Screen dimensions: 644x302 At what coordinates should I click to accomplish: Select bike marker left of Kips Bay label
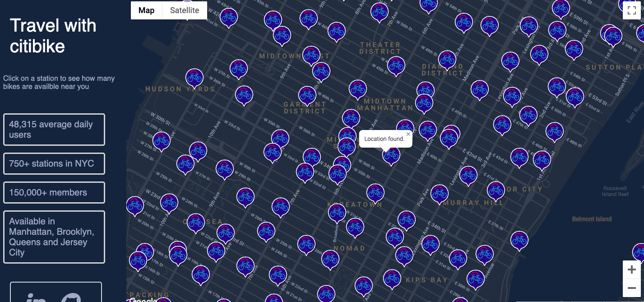pyautogui.click(x=392, y=279)
